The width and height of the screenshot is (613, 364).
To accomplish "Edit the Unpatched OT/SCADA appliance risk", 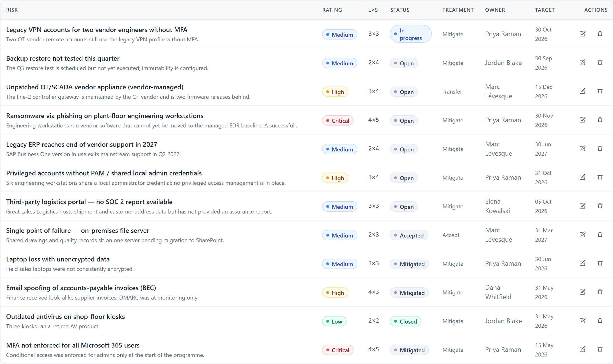I will pyautogui.click(x=582, y=91).
